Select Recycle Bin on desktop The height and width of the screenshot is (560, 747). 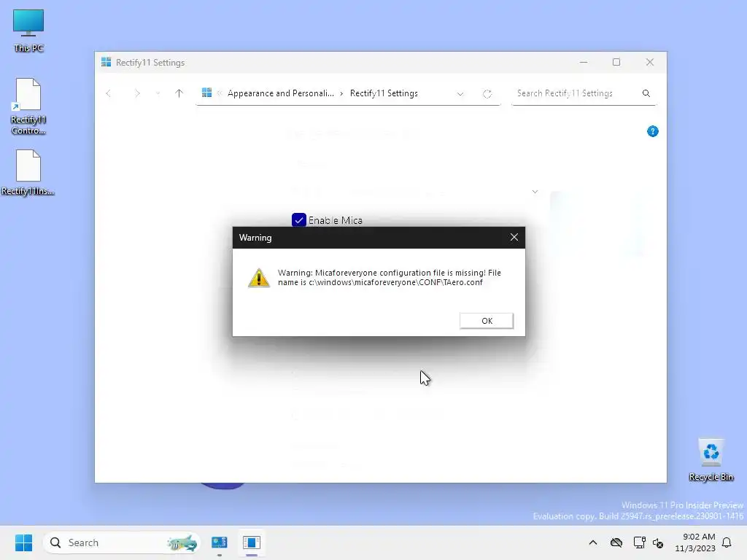711,460
